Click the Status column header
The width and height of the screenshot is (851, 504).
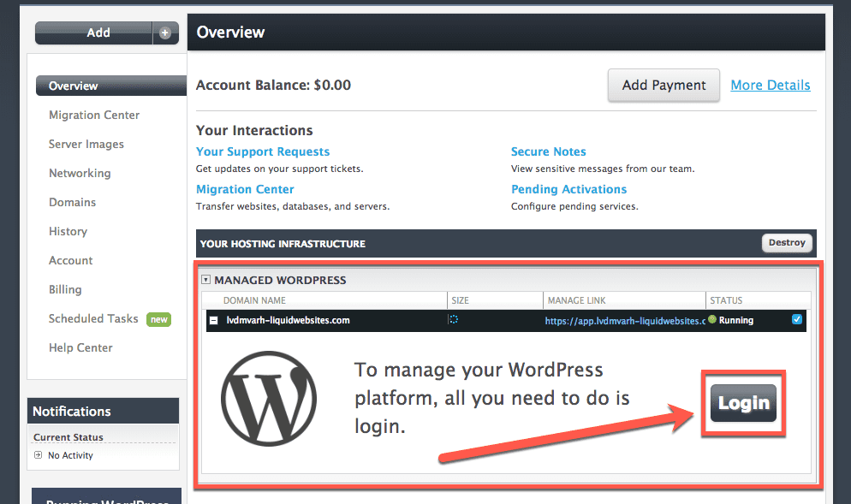click(x=726, y=300)
